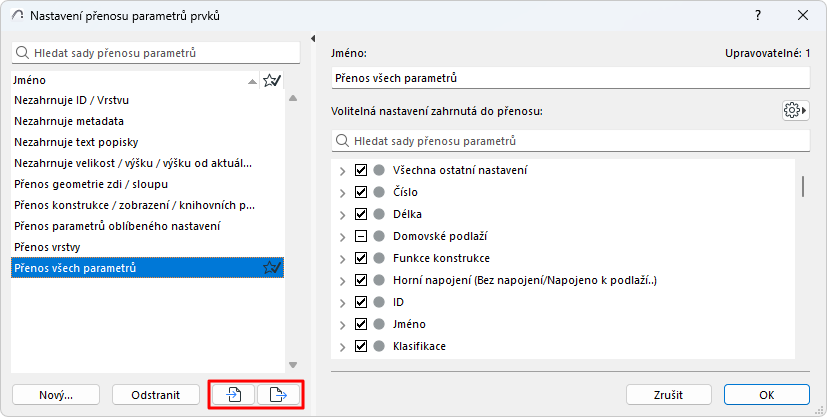Expand the Horní napojení row

[x=343, y=280]
